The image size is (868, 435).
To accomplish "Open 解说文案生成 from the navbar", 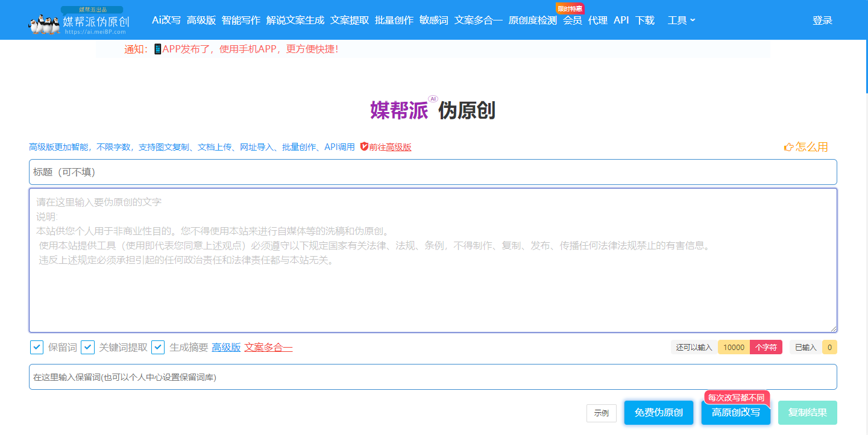I will coord(295,20).
